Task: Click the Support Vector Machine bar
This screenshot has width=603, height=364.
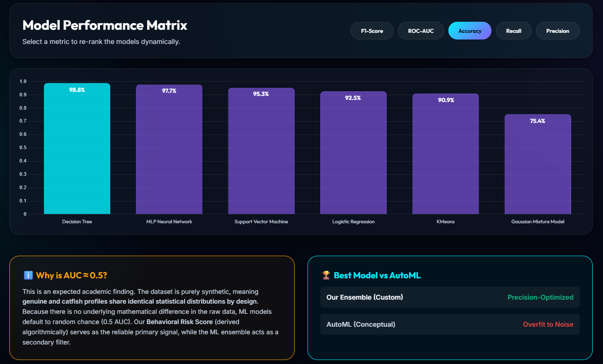Action: pos(261,151)
